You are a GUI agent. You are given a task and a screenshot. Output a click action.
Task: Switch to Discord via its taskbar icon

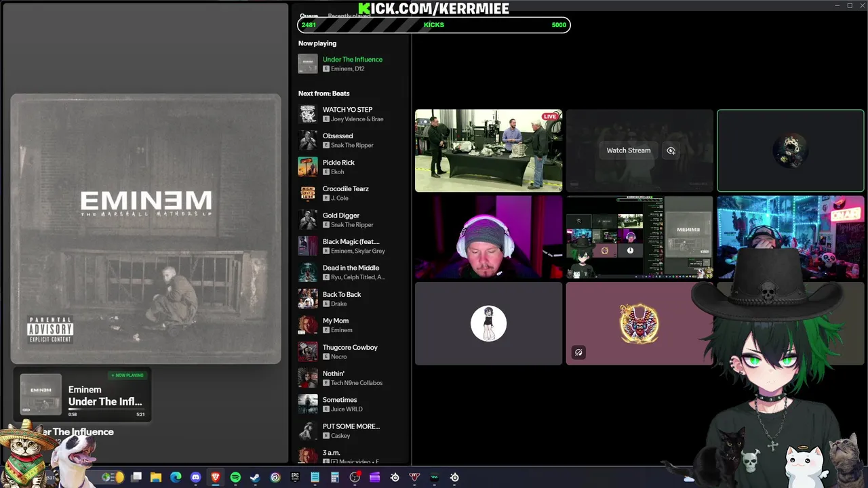pos(196,477)
